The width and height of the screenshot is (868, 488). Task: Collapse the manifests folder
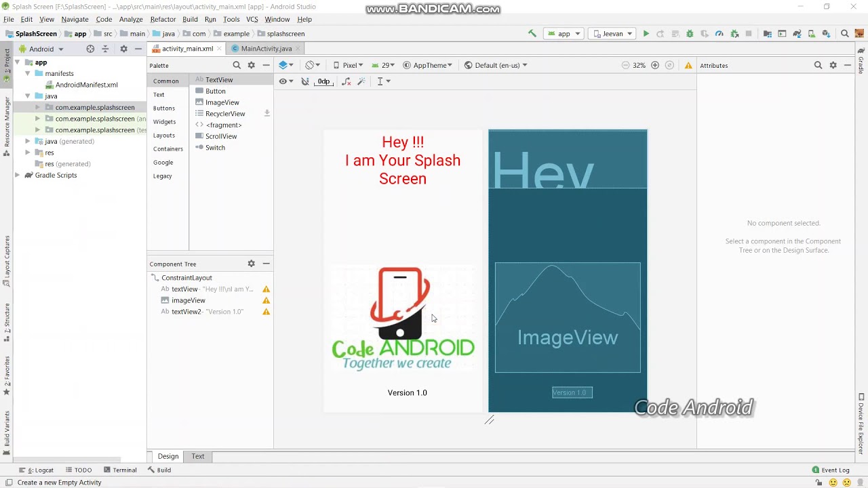(28, 73)
